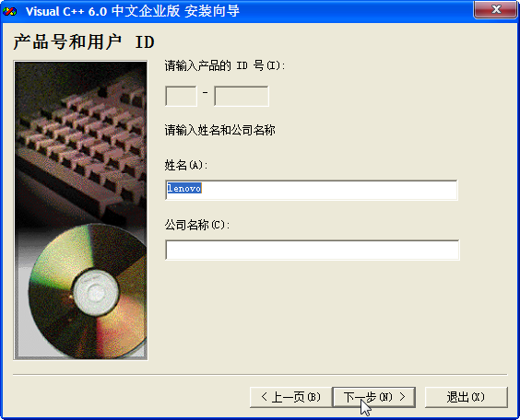Click the highlighted lenovo text
520x420 pixels.
tap(184, 188)
